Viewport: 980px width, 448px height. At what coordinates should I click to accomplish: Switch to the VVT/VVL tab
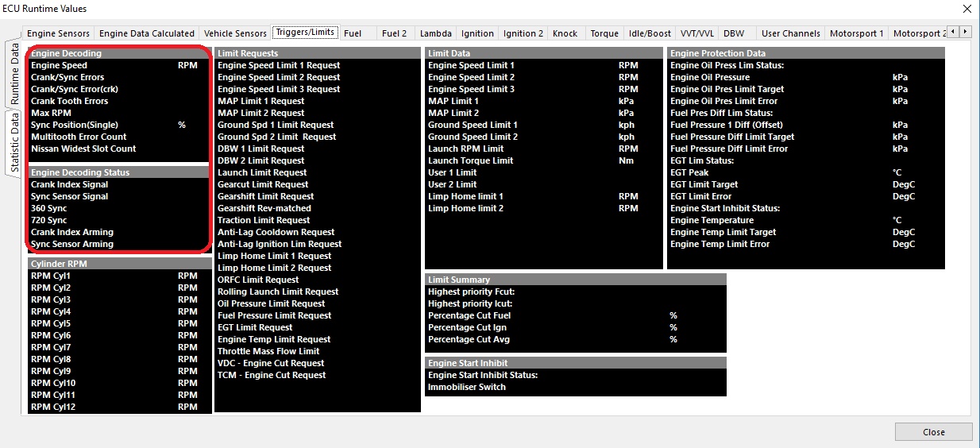pyautogui.click(x=697, y=33)
